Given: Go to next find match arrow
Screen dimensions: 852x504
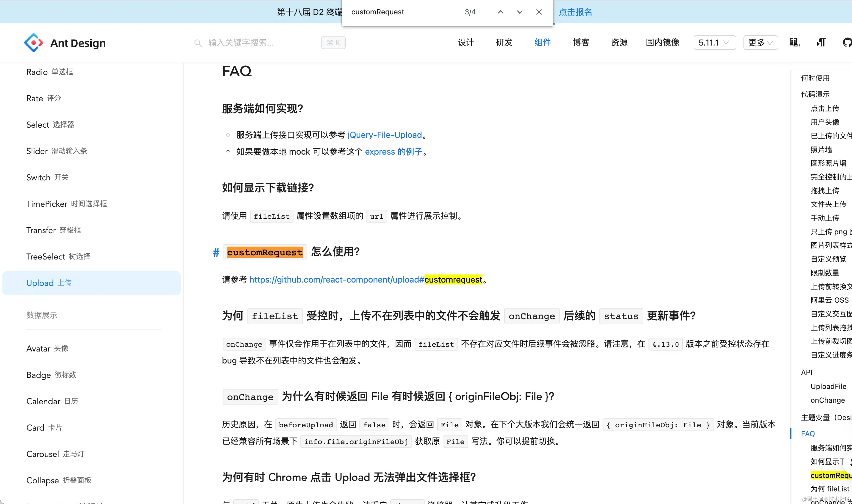Looking at the screenshot, I should pos(520,12).
